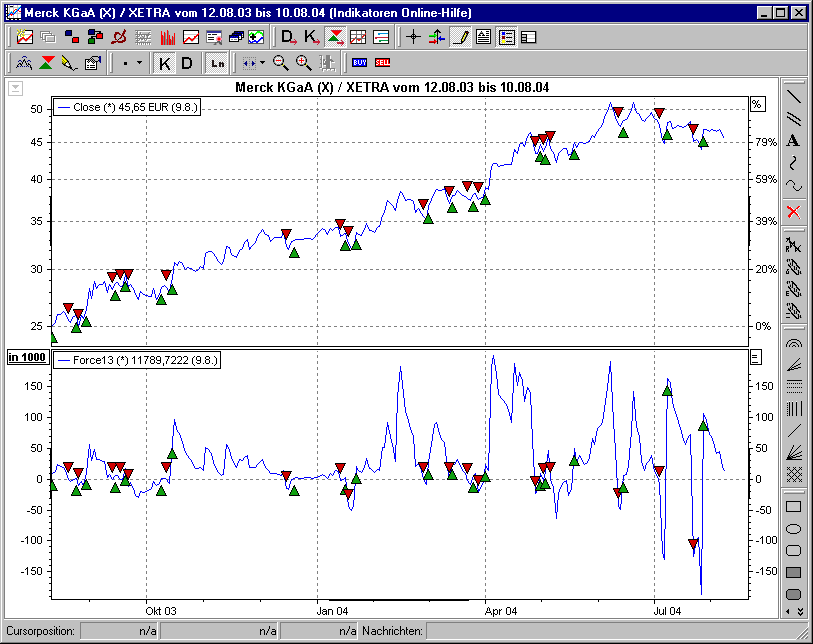The height and width of the screenshot is (644, 813).
Task: Open the zoom-range dropdown arrow
Action: [x=262, y=61]
